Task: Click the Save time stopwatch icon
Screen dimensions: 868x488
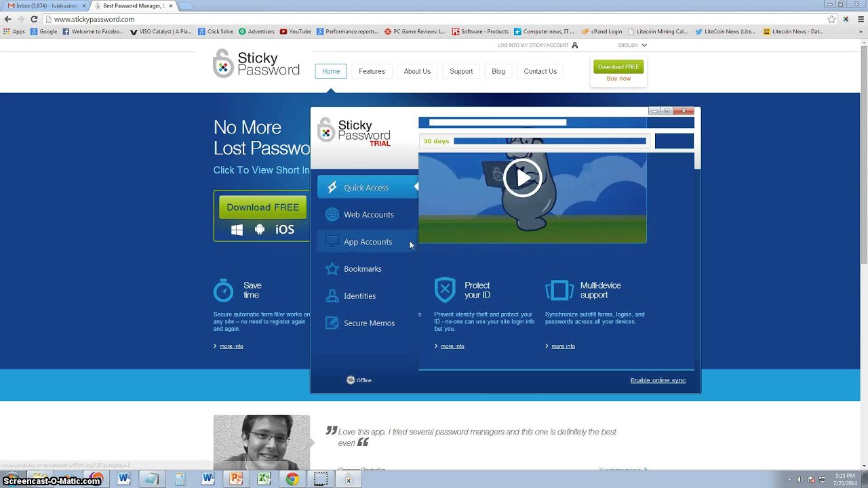Action: click(223, 290)
